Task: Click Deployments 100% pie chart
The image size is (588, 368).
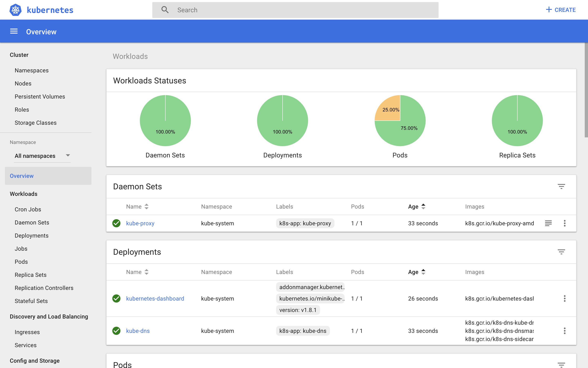Action: point(282,121)
